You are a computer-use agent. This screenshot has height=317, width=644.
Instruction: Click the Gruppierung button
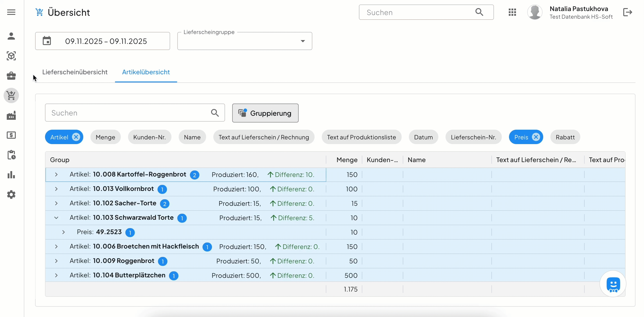[x=265, y=113]
